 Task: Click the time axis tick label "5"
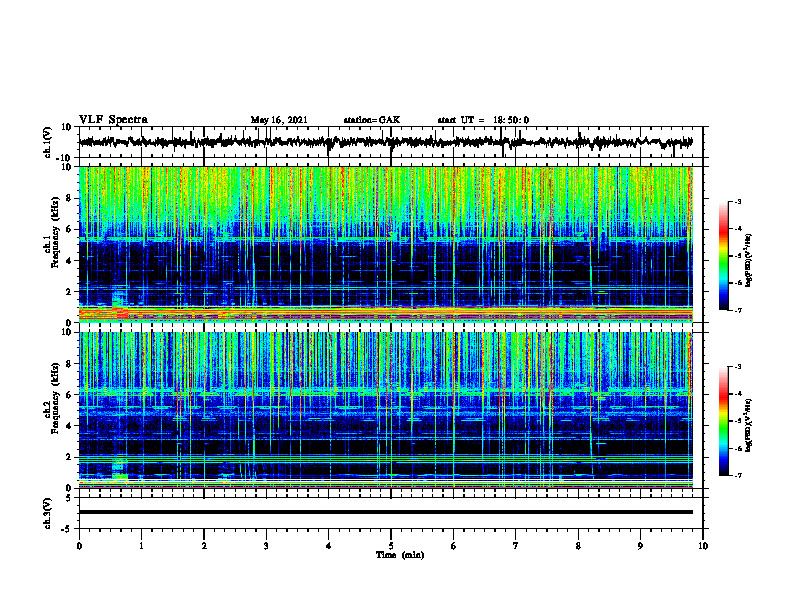(x=391, y=546)
